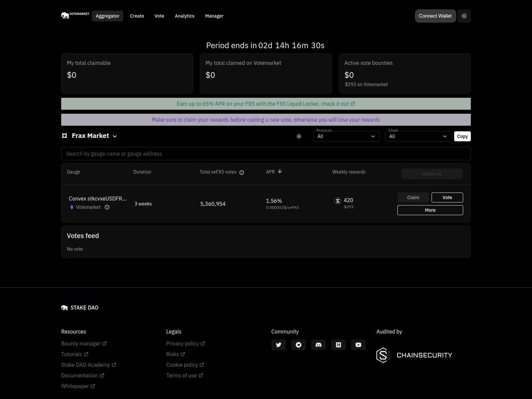Open Bounty manager link
The height and width of the screenshot is (399, 532).
click(x=84, y=343)
